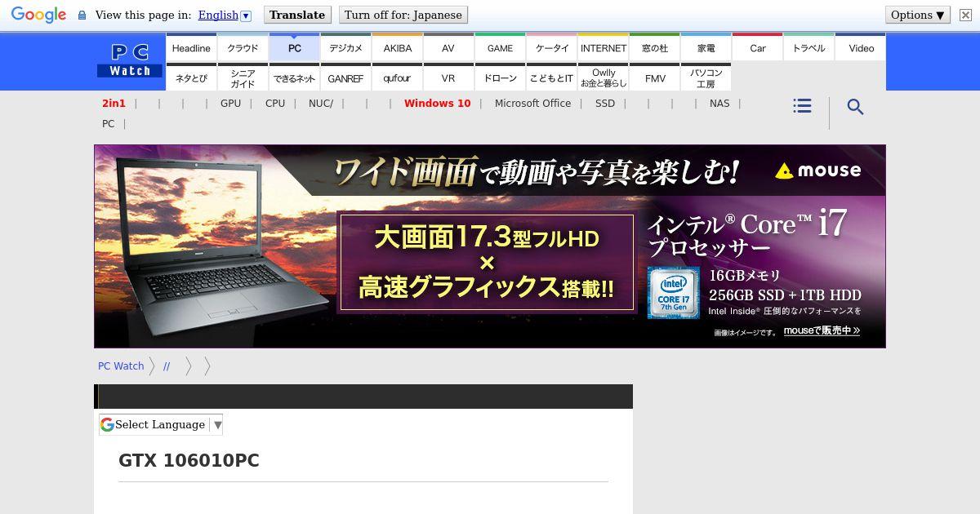Click the PC Watch logo

[x=130, y=60]
